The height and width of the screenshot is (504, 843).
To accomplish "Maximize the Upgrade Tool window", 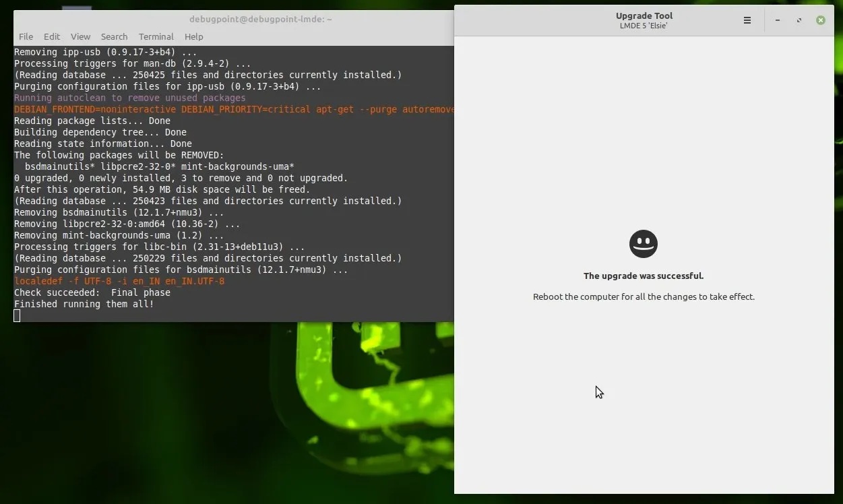I will point(799,20).
